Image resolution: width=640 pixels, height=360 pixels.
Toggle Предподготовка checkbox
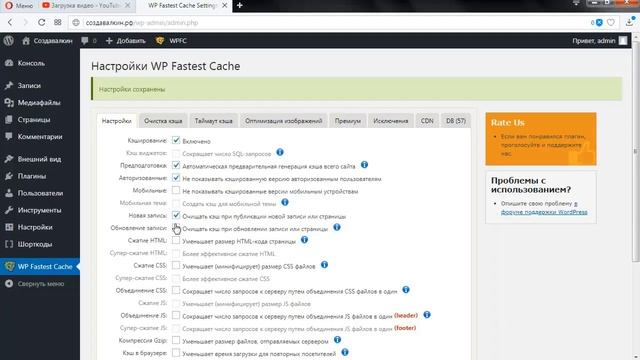coord(176,165)
